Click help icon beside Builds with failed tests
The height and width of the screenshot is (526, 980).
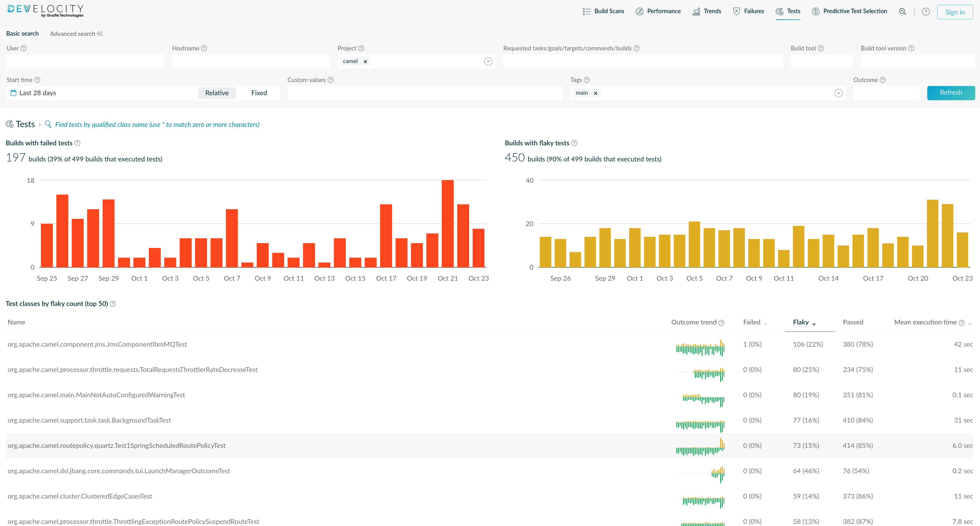coord(77,143)
